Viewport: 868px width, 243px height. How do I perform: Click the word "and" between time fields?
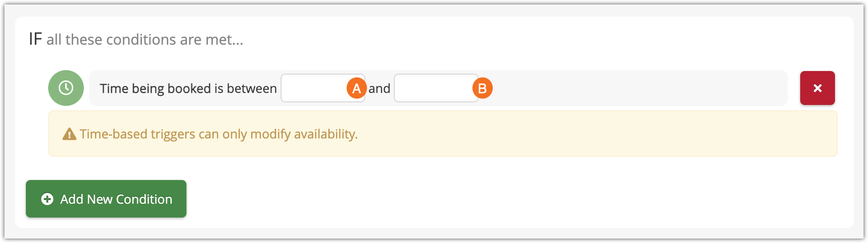(x=379, y=88)
